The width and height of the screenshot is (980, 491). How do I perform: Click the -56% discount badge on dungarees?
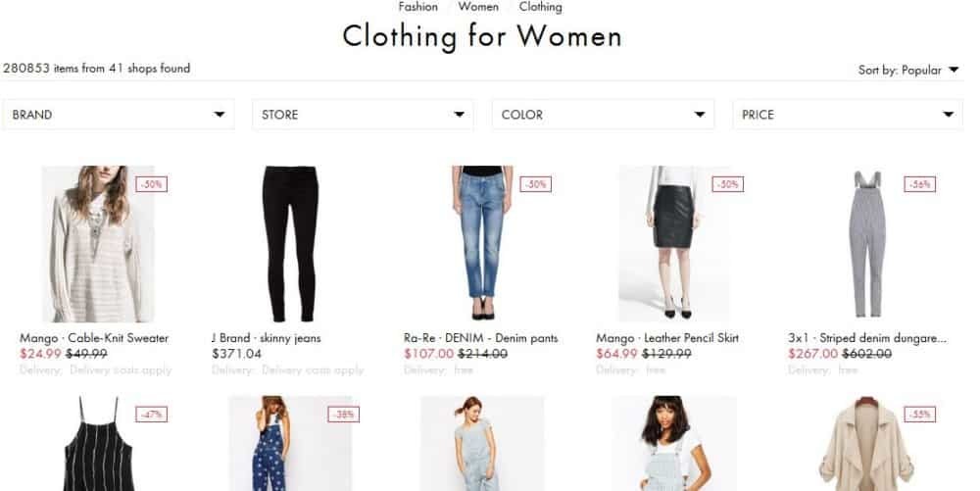pyautogui.click(x=919, y=184)
